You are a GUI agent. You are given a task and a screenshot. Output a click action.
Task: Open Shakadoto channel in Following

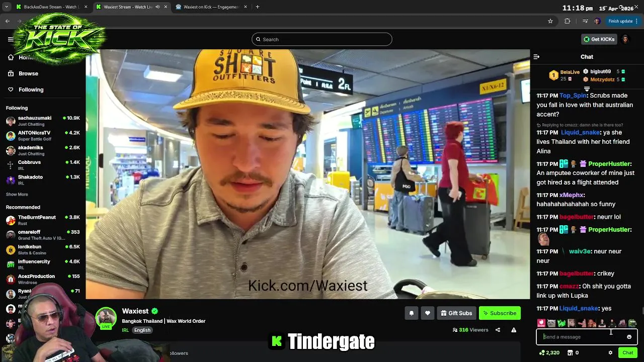[43, 180]
